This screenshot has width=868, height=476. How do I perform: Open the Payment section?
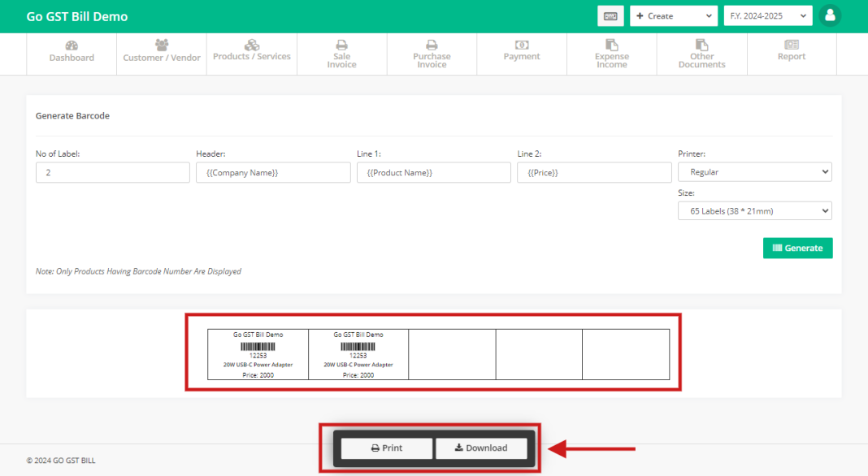click(x=521, y=54)
